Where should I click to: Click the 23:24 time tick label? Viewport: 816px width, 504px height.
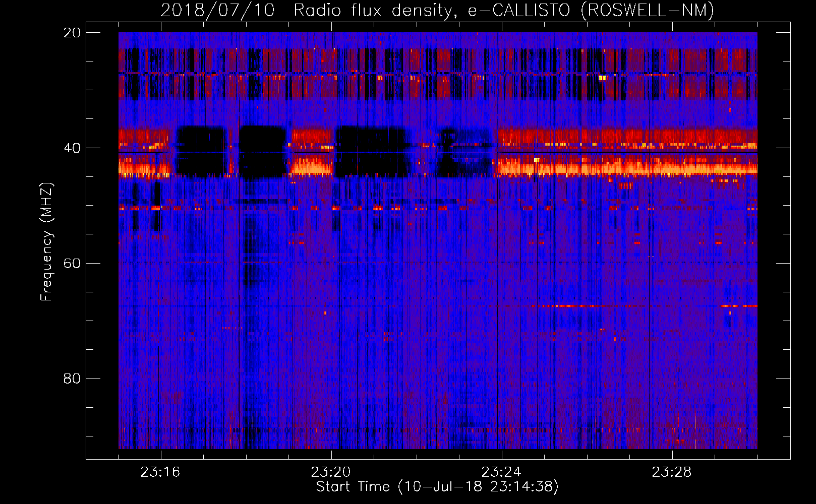[501, 472]
